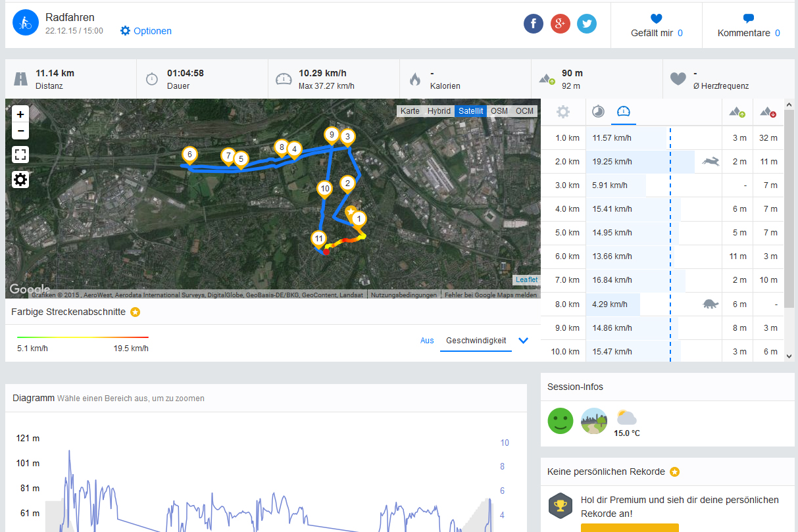Select the pace tab in splits table
798x532 pixels.
coord(598,111)
